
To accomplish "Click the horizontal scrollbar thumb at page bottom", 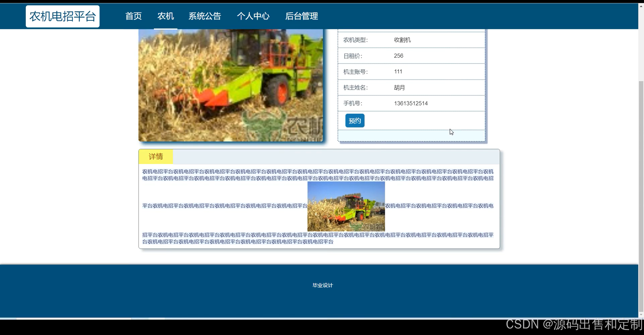I will [73, 319].
